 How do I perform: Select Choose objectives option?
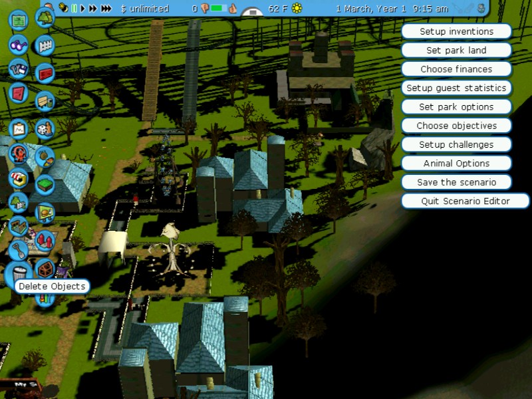pyautogui.click(x=456, y=126)
